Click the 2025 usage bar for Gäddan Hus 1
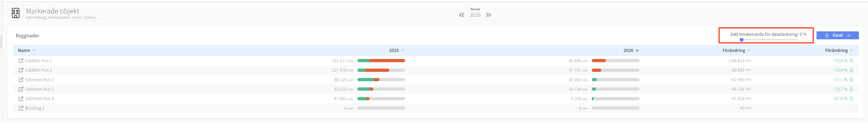 (x=381, y=61)
